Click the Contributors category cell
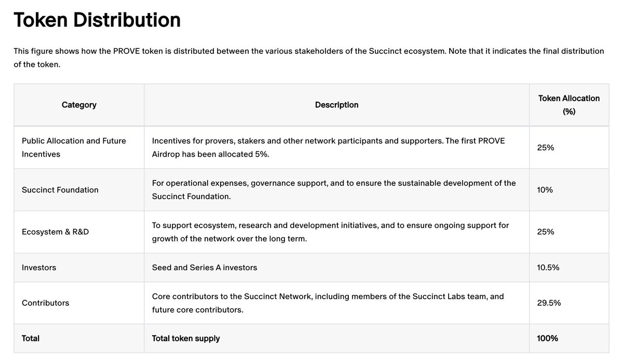 [79, 303]
